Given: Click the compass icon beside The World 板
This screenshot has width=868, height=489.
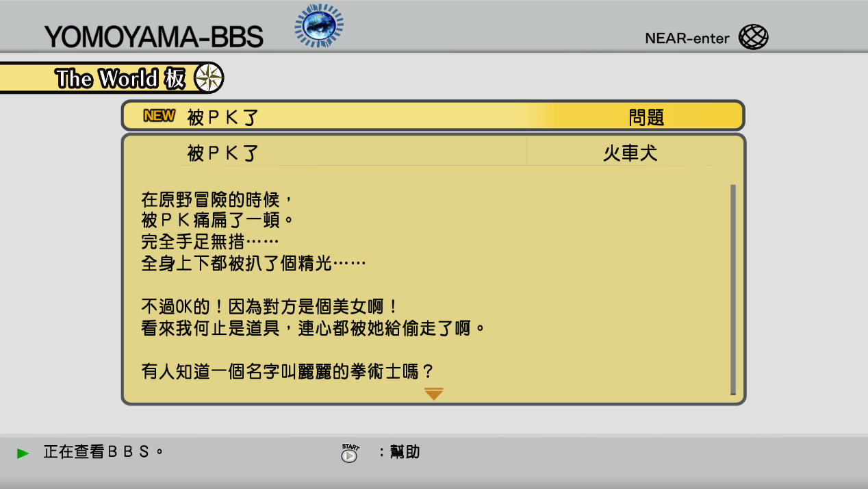Looking at the screenshot, I should tap(209, 78).
